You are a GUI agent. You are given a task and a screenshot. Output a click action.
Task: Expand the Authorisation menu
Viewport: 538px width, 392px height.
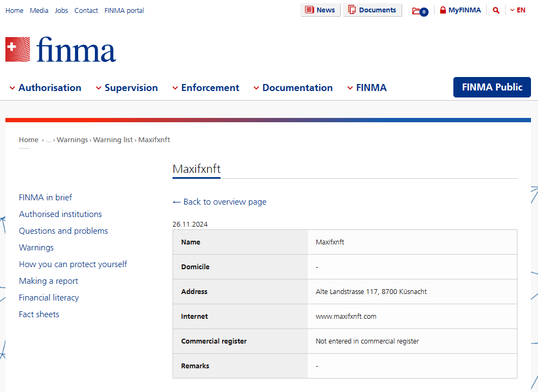tap(45, 88)
